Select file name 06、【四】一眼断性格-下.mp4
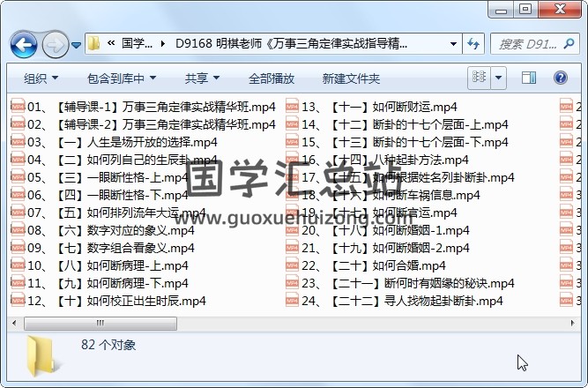Screen dimensions: 588x388 coord(108,195)
